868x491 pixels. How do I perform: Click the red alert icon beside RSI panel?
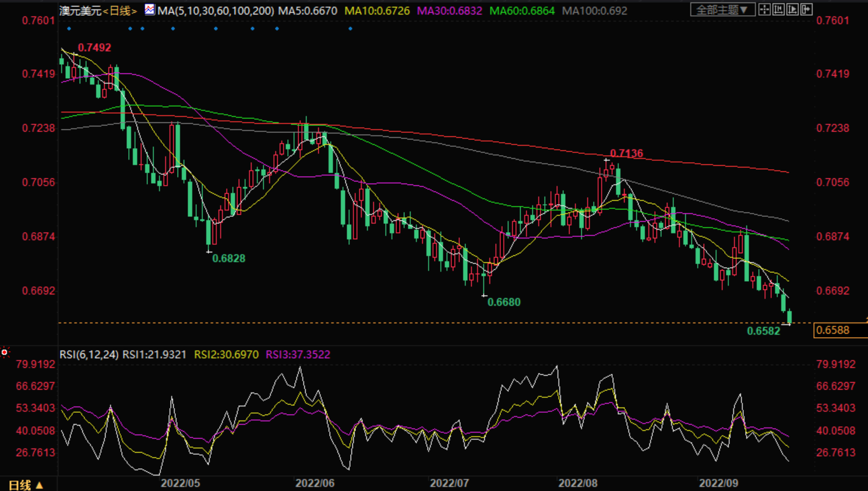(x=5, y=352)
